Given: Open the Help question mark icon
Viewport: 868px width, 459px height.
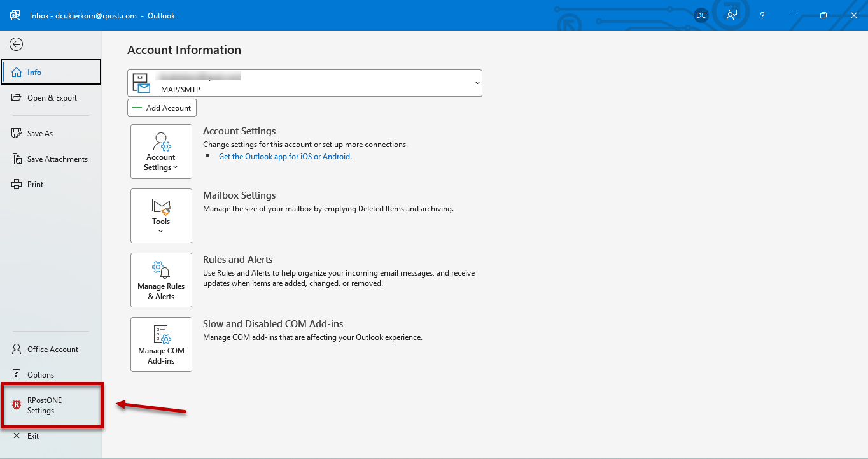Looking at the screenshot, I should coord(762,15).
